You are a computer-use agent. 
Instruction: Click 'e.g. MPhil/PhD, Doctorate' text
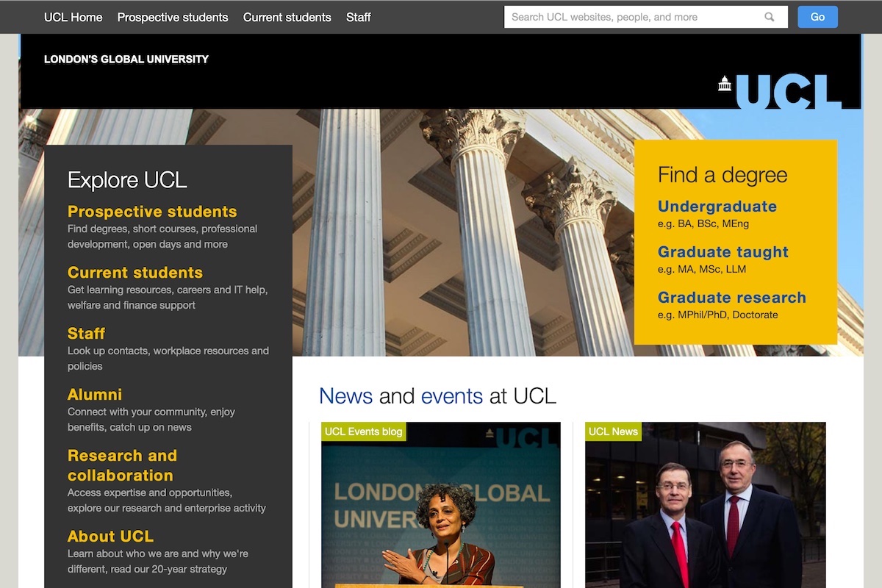coord(717,315)
